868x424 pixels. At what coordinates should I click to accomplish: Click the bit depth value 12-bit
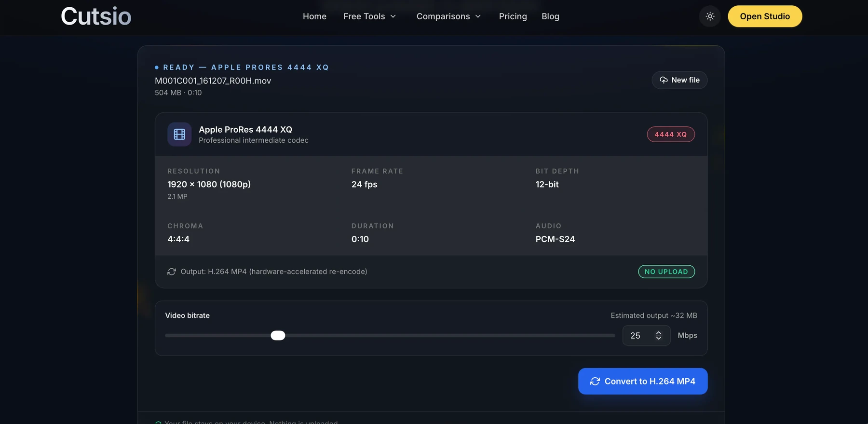[547, 184]
